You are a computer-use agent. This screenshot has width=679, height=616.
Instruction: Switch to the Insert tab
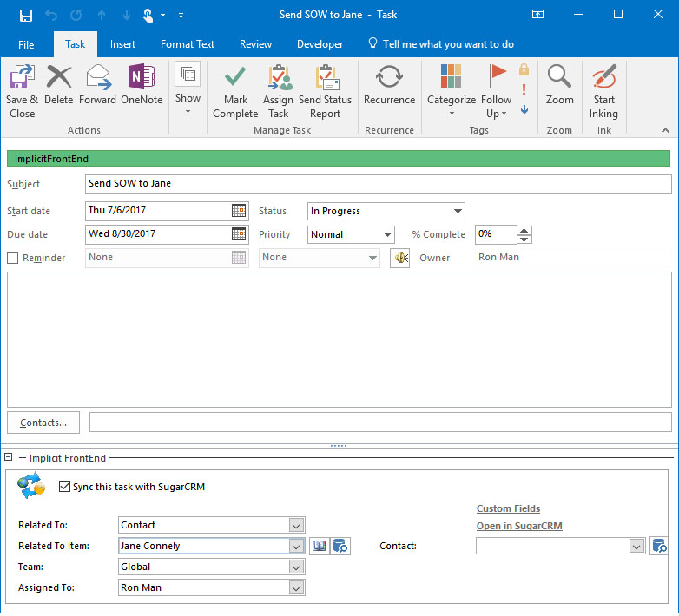coord(122,44)
